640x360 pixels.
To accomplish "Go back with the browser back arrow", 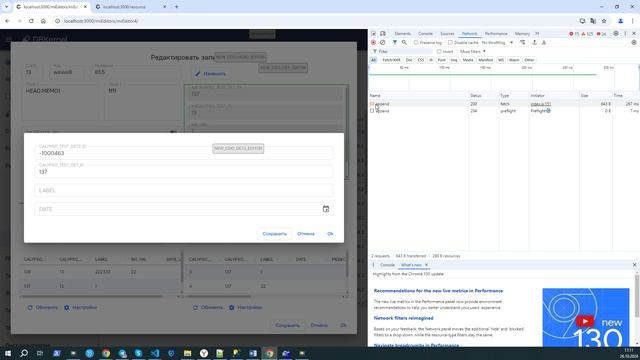I will click(7, 21).
